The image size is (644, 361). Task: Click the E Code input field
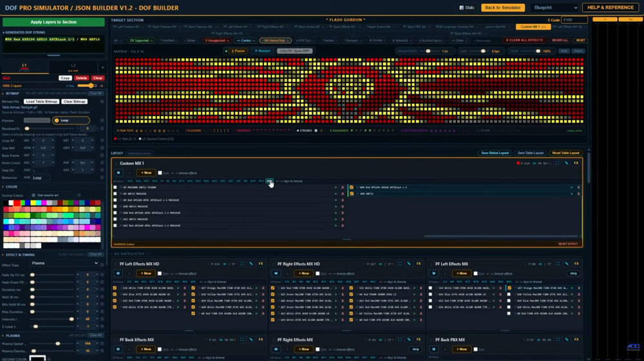coord(574,20)
